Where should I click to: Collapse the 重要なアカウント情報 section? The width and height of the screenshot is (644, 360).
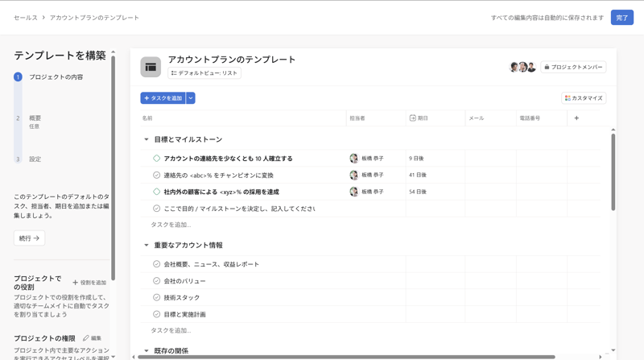[x=147, y=246]
